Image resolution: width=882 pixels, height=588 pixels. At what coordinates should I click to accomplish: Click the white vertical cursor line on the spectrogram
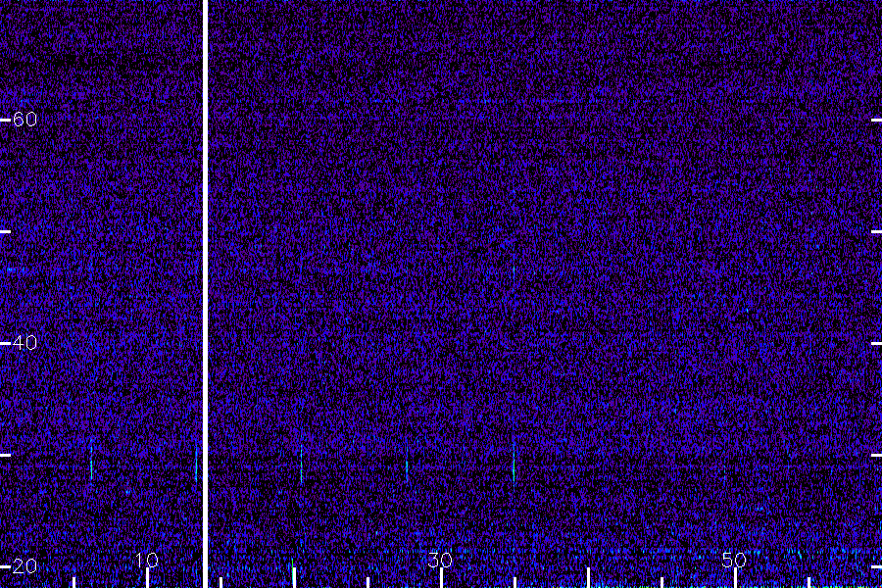(206, 294)
